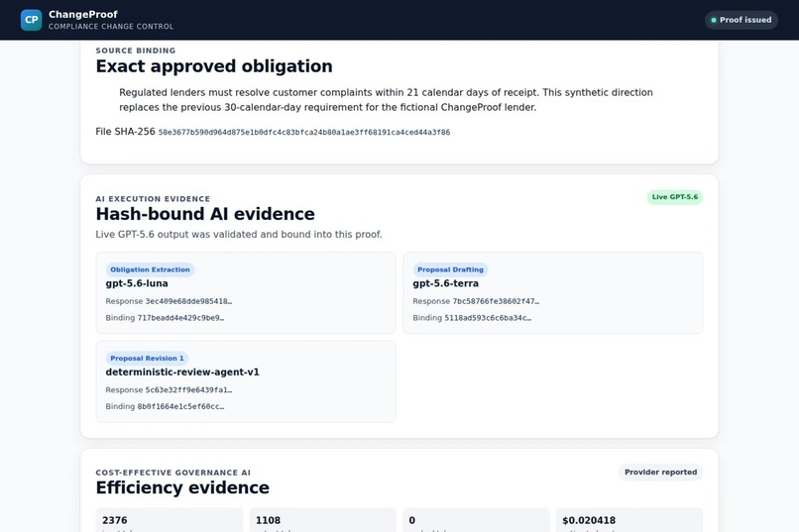Select the deterministic-review-agent-v1 name
Image resolution: width=799 pixels, height=532 pixels.
182,372
